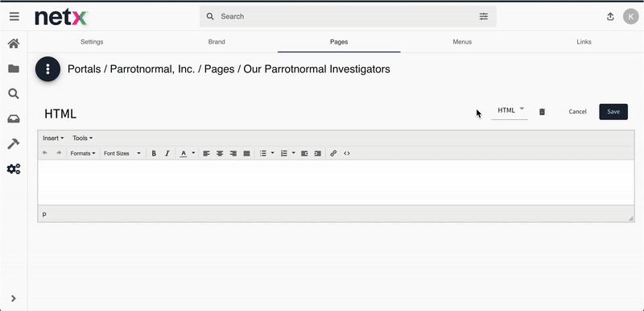The image size is (644, 311).
Task: Open the editor Tools menu
Action: coord(83,138)
